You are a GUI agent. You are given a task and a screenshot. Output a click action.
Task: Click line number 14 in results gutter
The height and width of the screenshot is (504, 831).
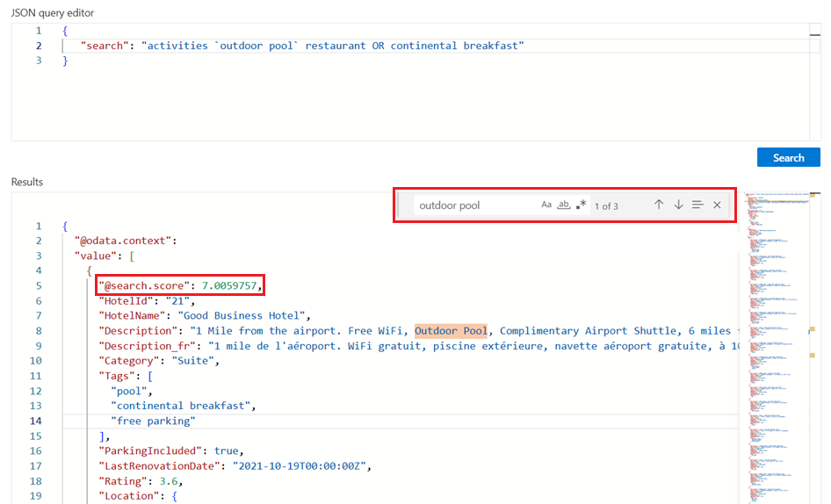coord(35,421)
